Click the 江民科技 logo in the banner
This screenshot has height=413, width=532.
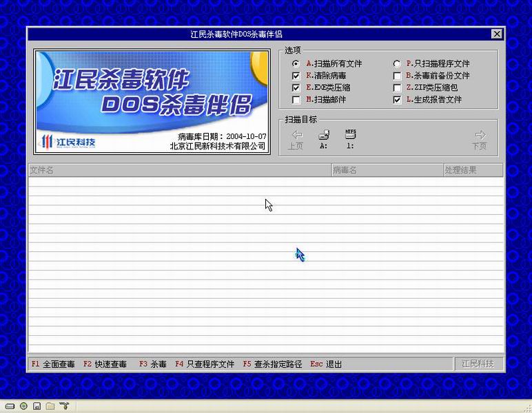click(x=68, y=142)
